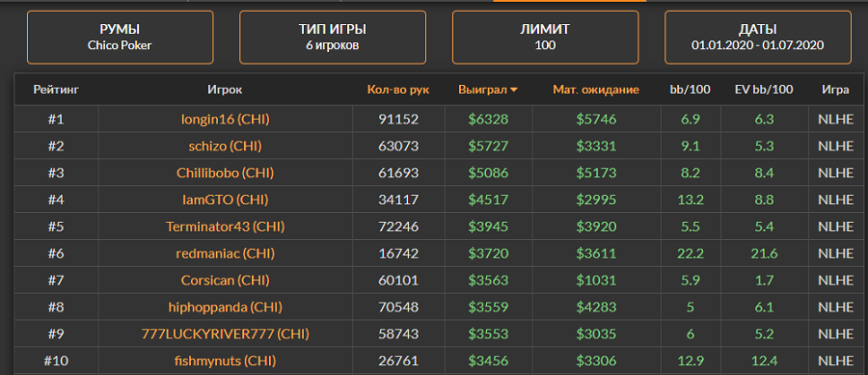This screenshot has width=868, height=375.
Task: Open the РУМЫ Chico Poker filter
Action: [x=121, y=38]
